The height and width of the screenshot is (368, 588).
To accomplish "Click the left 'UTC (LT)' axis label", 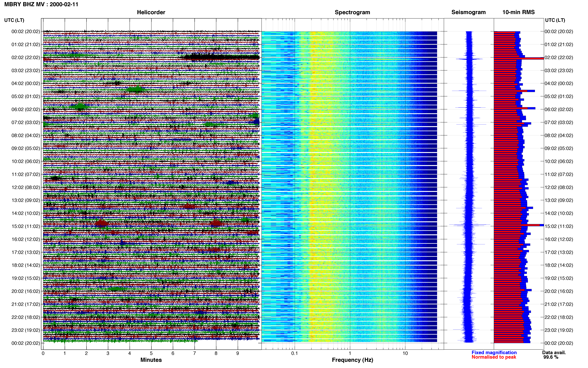I will tap(14, 20).
